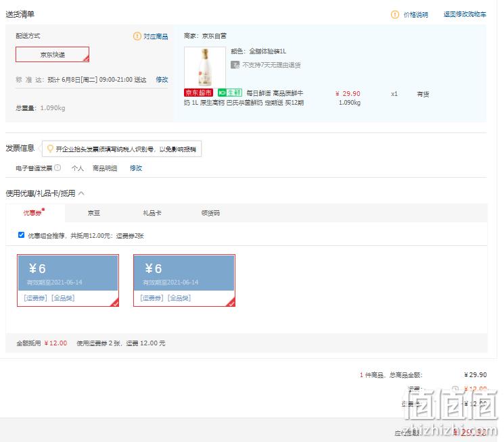Image resolution: width=504 pixels, height=442 pixels.
Task: Click the price explanation info icon
Action: [x=394, y=14]
